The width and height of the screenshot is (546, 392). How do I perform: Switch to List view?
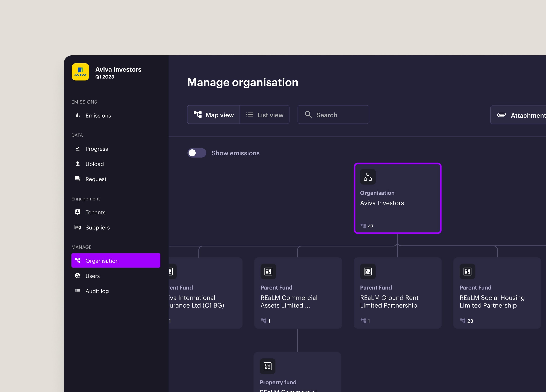pyautogui.click(x=264, y=115)
